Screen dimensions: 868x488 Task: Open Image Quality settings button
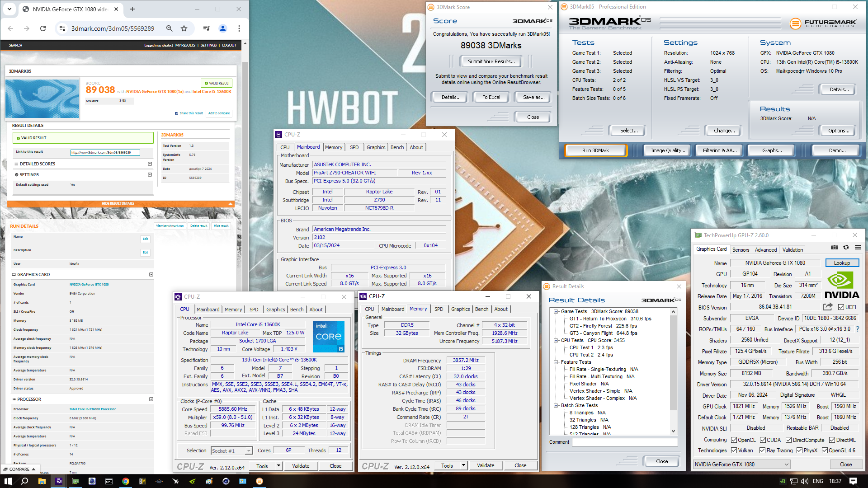[x=668, y=150]
